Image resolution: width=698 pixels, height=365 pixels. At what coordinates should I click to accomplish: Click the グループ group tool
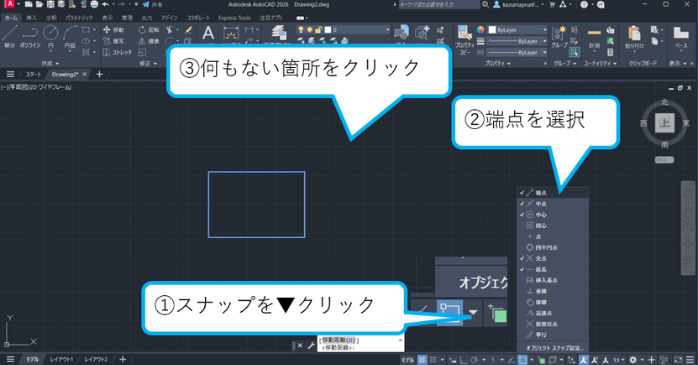coord(559,37)
